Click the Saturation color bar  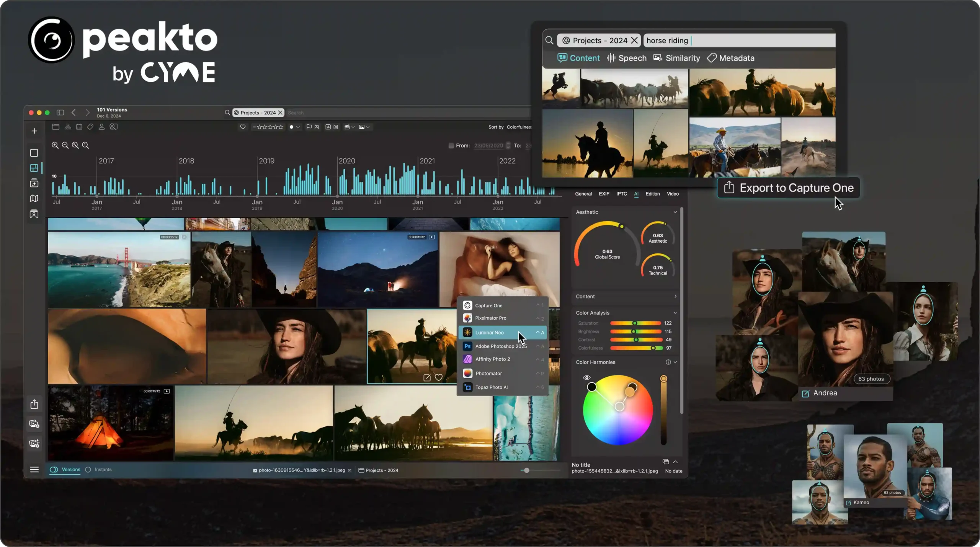click(635, 323)
